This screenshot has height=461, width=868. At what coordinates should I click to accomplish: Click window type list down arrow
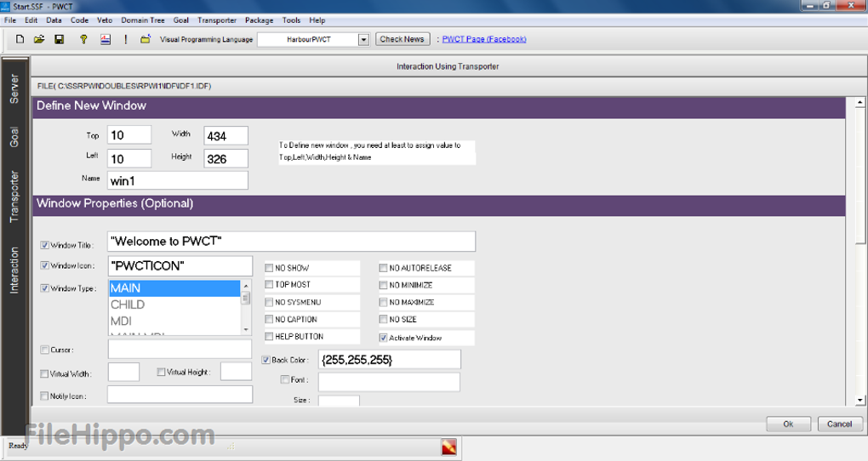pyautogui.click(x=246, y=330)
